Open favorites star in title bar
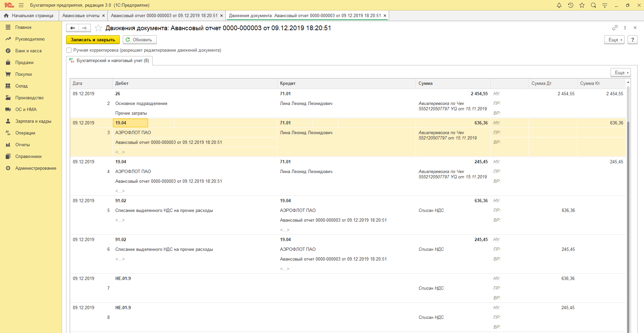This screenshot has height=333, width=644. click(x=582, y=5)
